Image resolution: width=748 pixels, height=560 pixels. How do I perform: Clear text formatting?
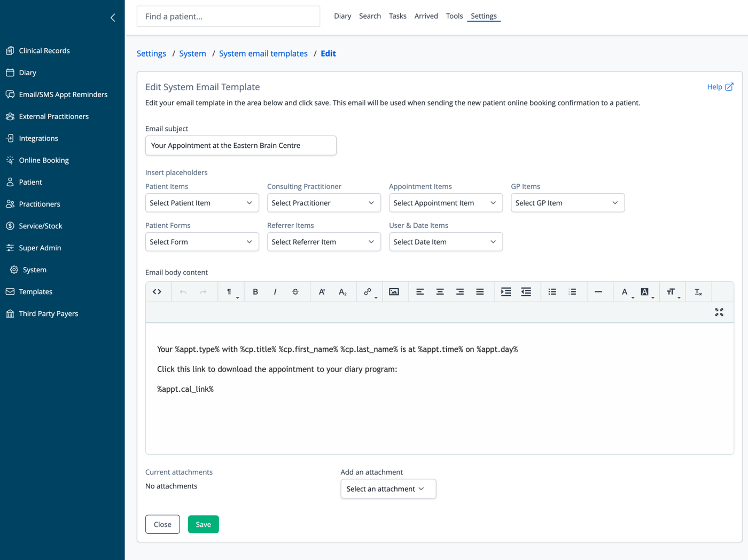point(698,292)
